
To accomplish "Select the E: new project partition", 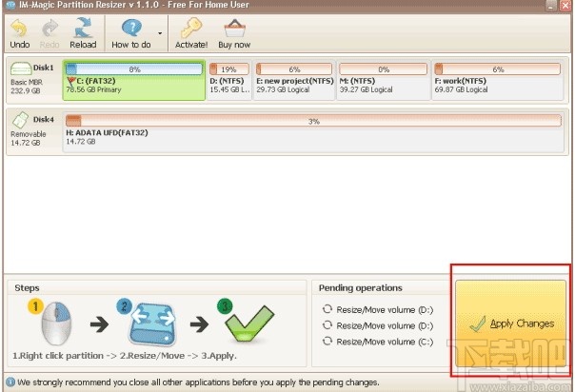I will point(294,81).
